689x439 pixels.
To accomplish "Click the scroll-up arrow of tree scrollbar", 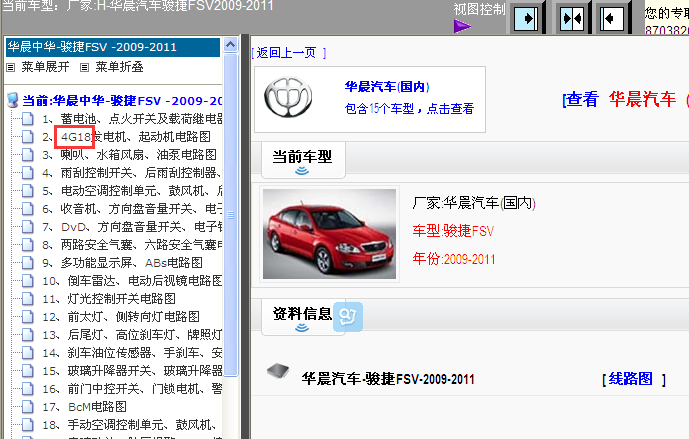I will point(230,44).
